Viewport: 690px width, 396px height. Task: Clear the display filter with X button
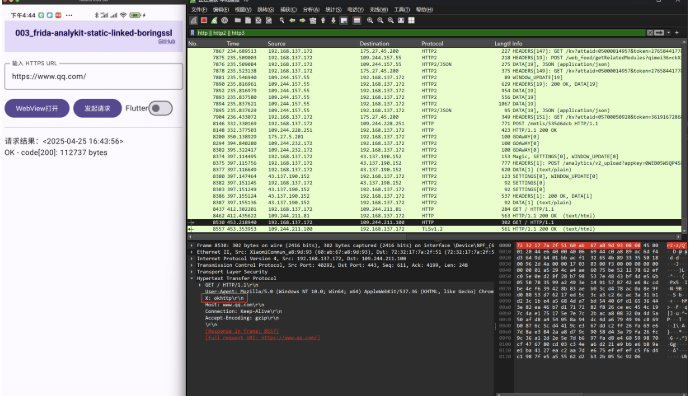(650, 33)
